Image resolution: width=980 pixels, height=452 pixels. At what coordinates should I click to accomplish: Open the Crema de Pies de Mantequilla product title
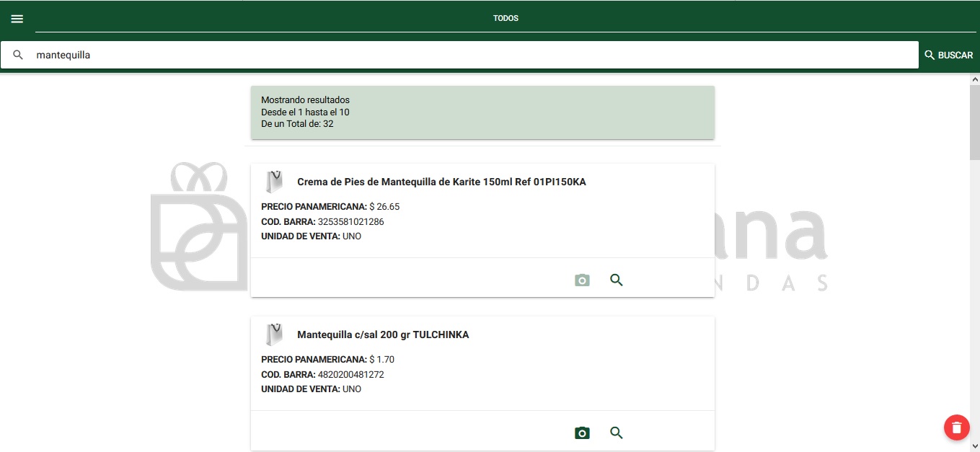click(x=441, y=182)
